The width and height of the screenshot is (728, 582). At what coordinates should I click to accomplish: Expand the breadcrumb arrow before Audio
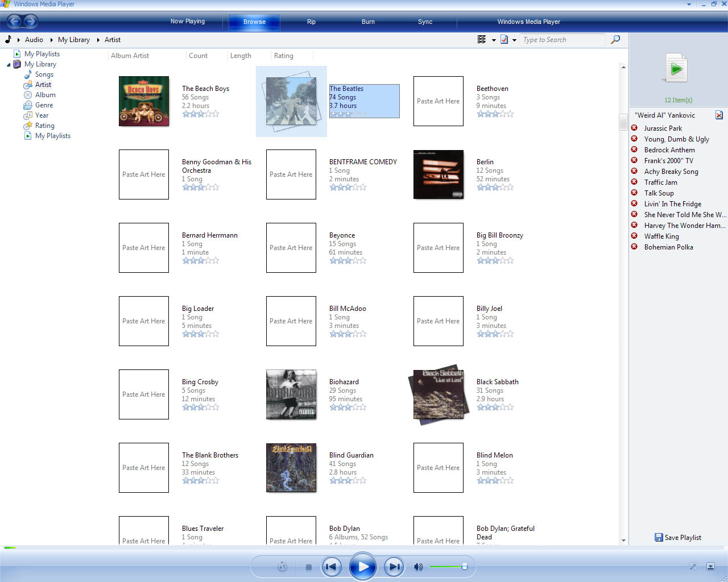click(x=19, y=40)
